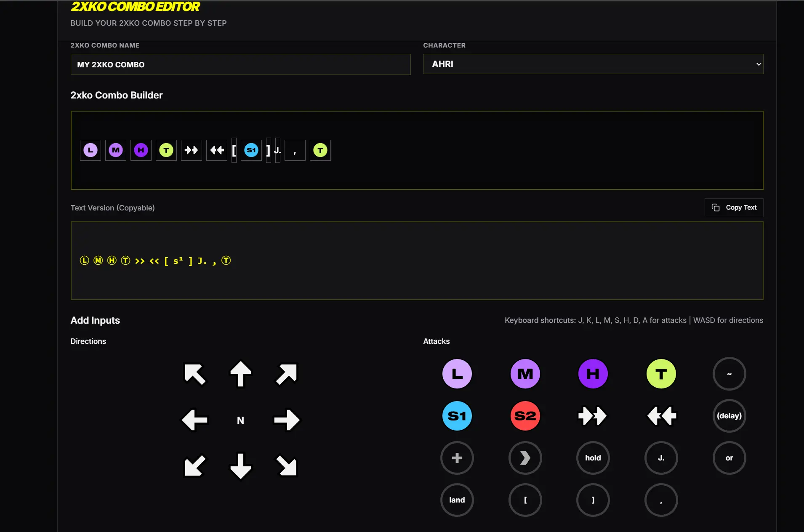Add the Medium attack (M) input button

[525, 374]
